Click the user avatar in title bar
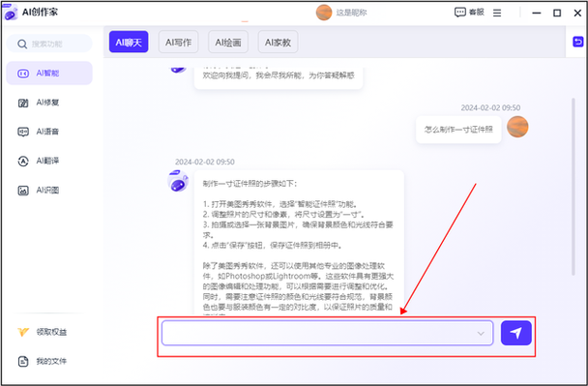Viewport: 588px width, 386px height. click(x=324, y=13)
